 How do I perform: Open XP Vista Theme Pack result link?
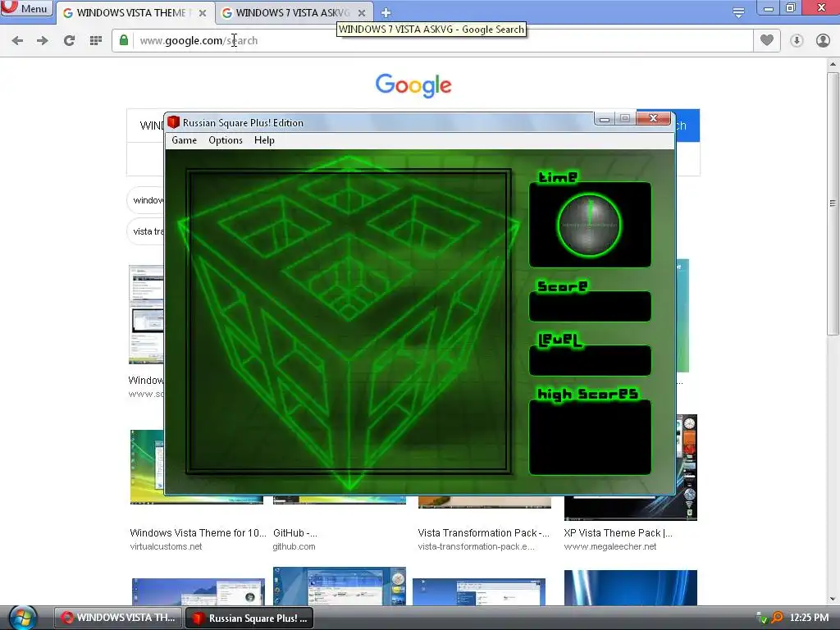coord(618,533)
